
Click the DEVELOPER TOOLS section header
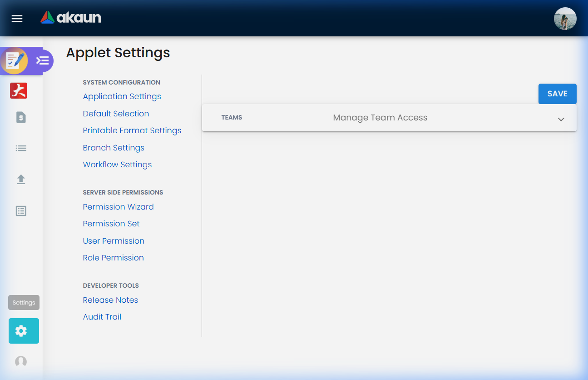click(x=111, y=285)
